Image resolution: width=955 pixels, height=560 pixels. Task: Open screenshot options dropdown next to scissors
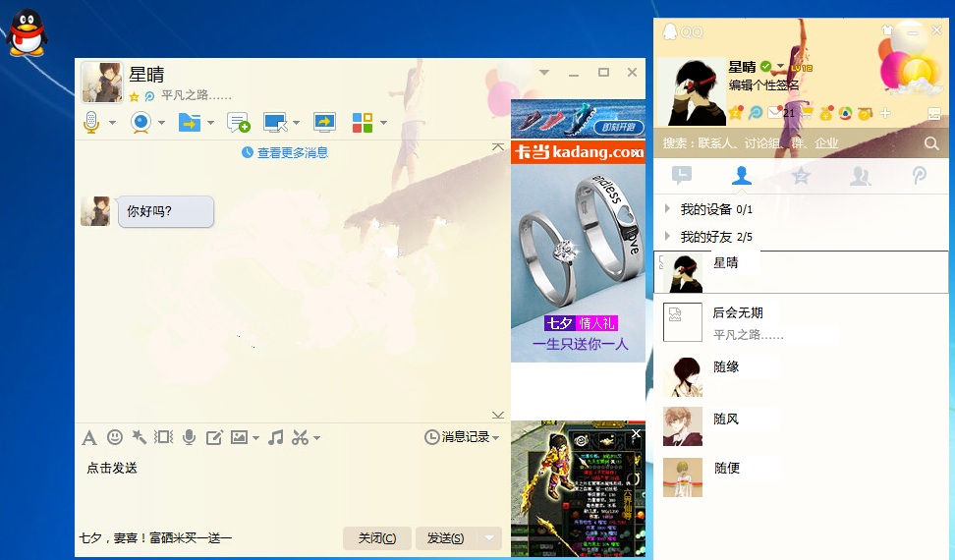pos(316,437)
